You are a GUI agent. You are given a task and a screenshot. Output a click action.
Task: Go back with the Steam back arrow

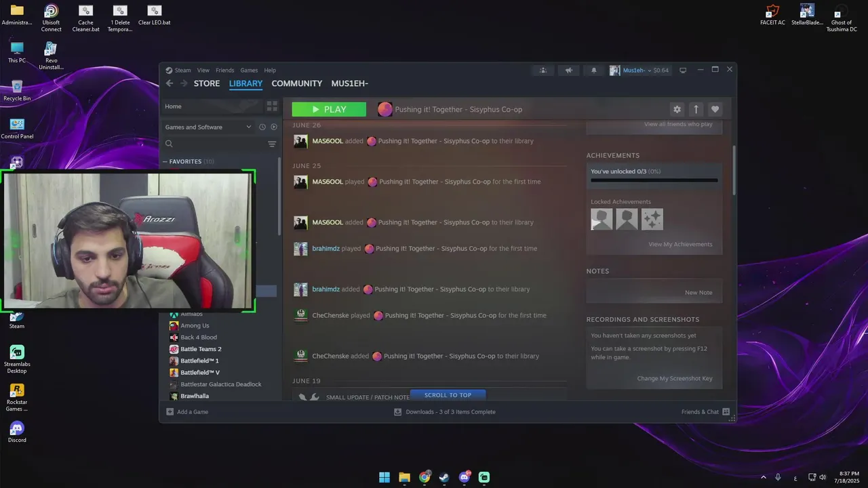[x=170, y=83]
